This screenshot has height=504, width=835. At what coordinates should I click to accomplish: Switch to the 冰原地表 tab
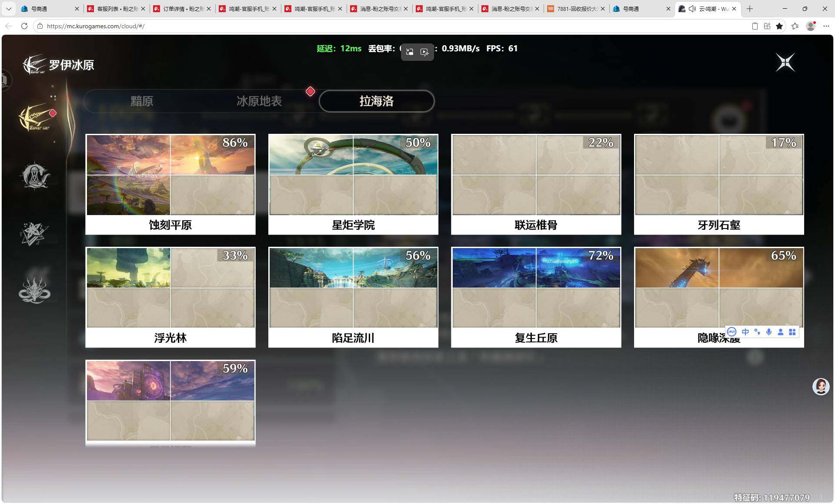pyautogui.click(x=259, y=101)
